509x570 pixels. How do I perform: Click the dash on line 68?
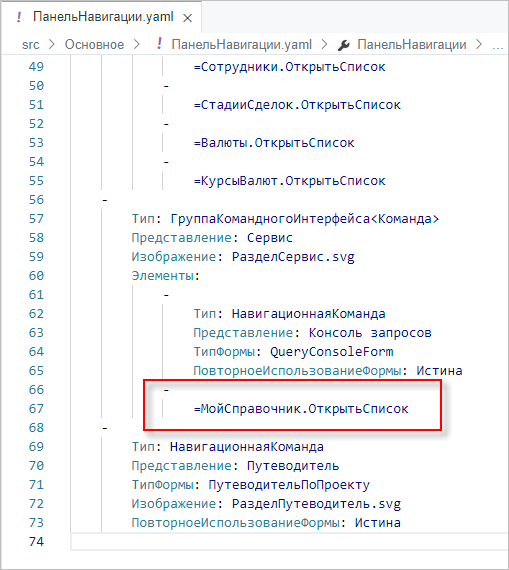click(x=105, y=428)
